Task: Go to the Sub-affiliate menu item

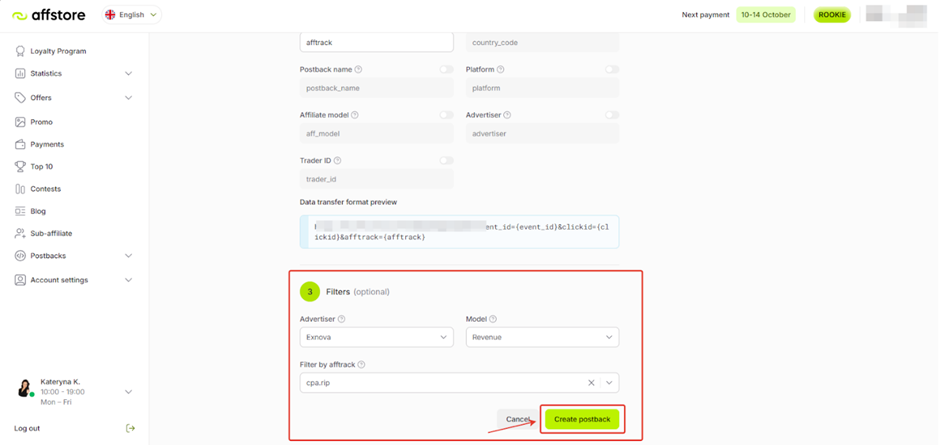Action: [x=51, y=233]
